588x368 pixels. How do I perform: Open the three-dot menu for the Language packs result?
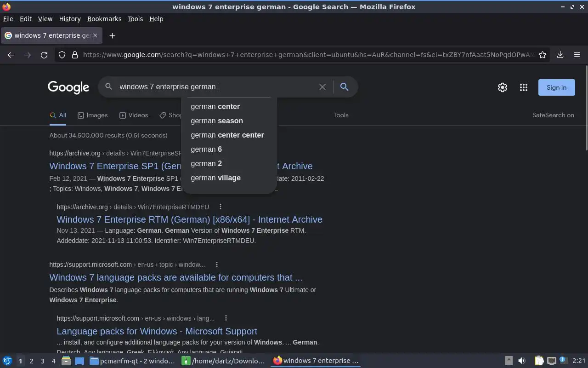point(226,318)
